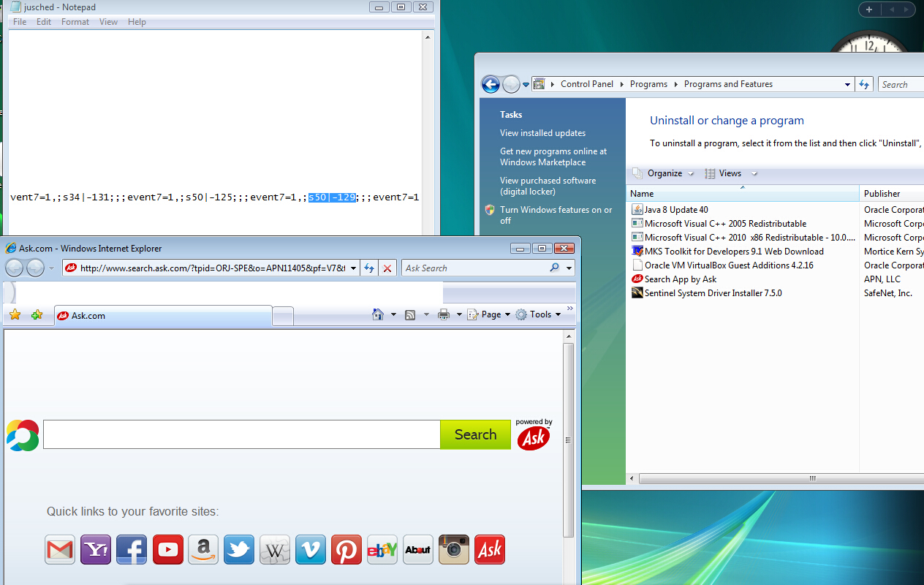Screen dimensions: 924x585
Task: Open the IE Tools dropdown menu
Action: (539, 314)
